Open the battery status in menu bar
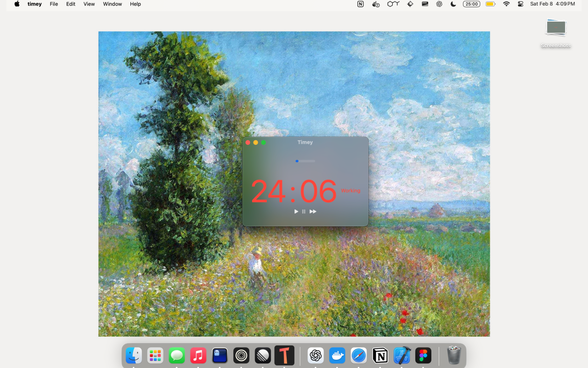 tap(491, 4)
